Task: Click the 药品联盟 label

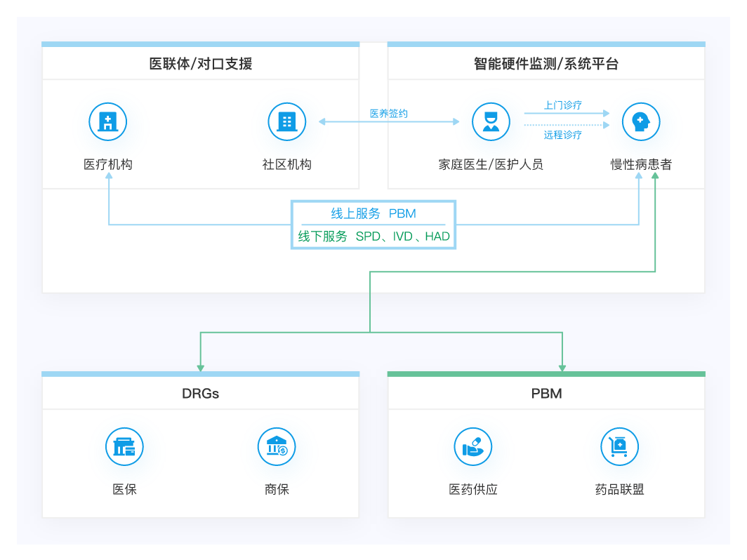Action: (x=619, y=489)
